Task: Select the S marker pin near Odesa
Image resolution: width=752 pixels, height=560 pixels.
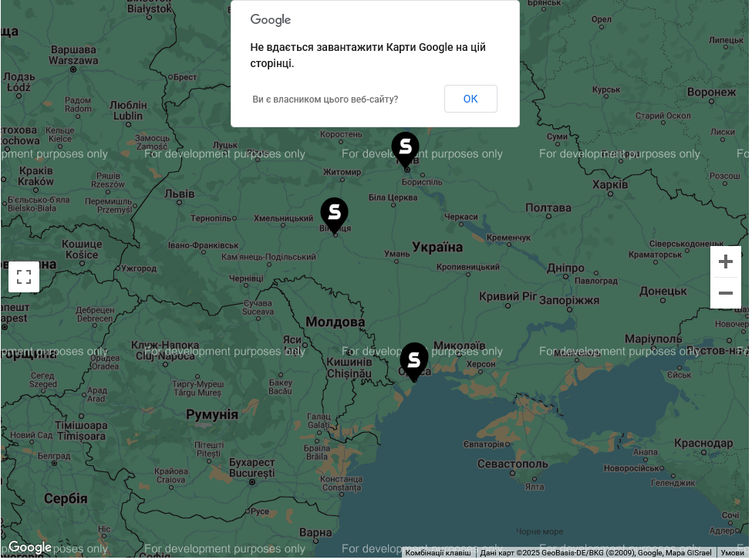Action: (x=414, y=359)
